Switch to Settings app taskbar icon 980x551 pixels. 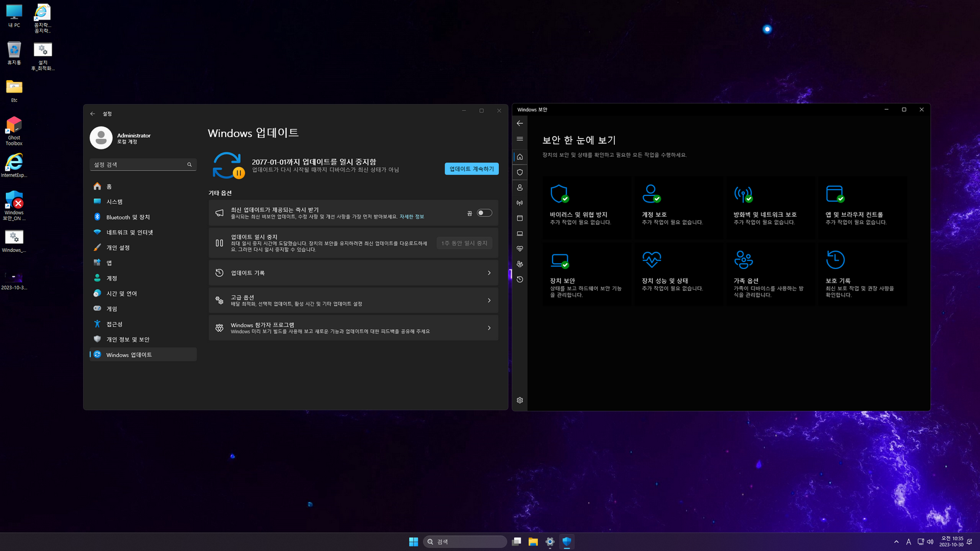(x=550, y=542)
